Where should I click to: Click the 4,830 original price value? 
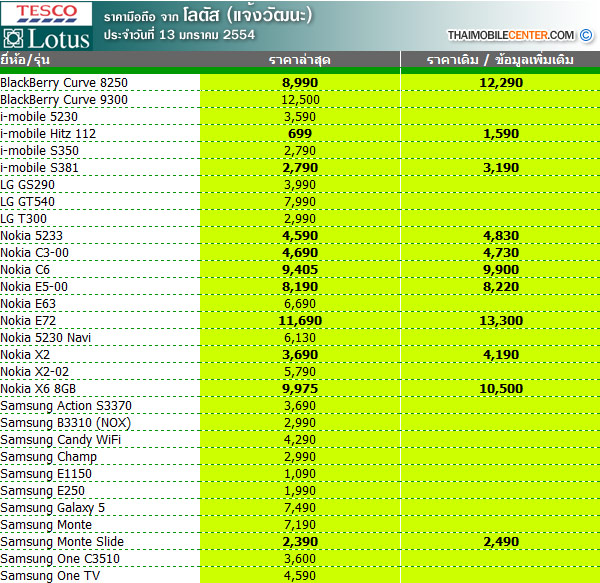pos(501,236)
